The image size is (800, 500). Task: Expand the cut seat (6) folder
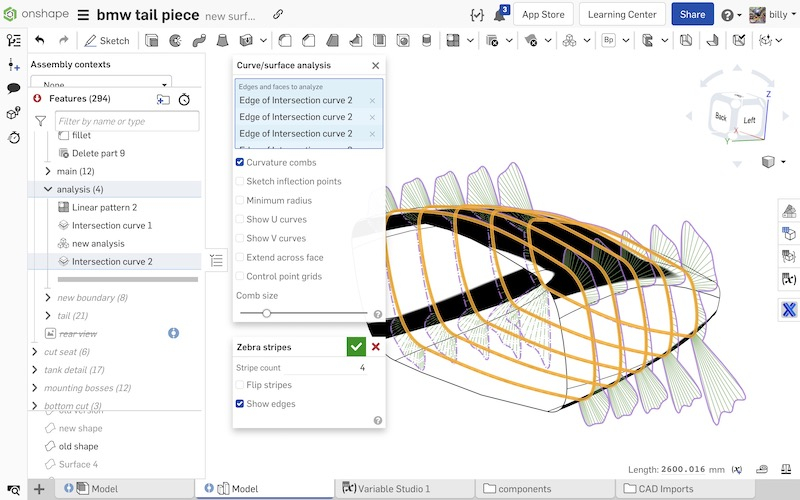click(35, 352)
